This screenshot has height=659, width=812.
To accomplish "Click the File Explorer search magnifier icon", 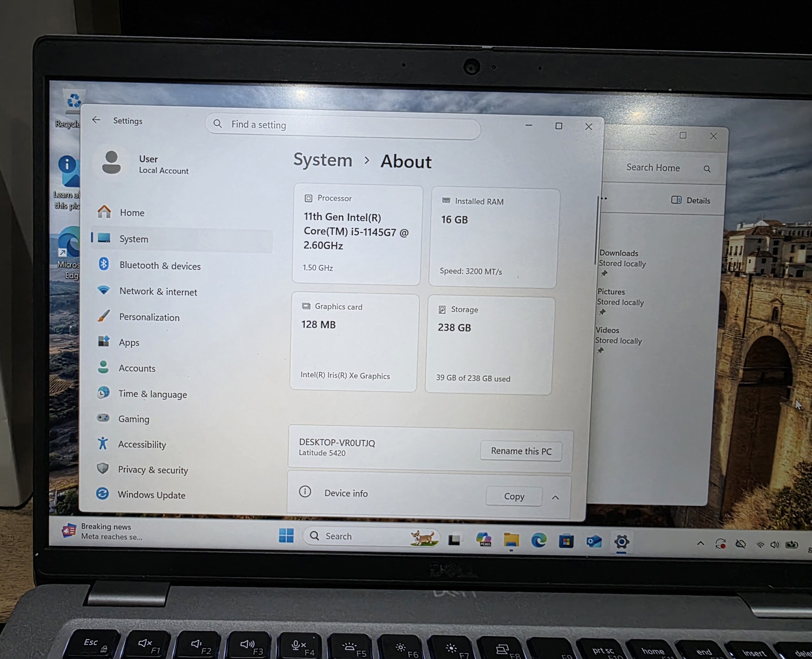I will tap(707, 169).
